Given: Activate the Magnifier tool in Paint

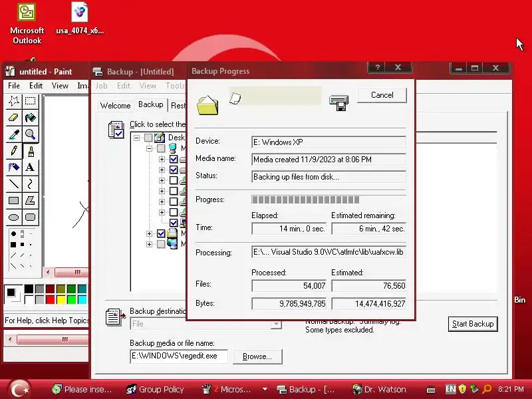Looking at the screenshot, I should 30,134.
